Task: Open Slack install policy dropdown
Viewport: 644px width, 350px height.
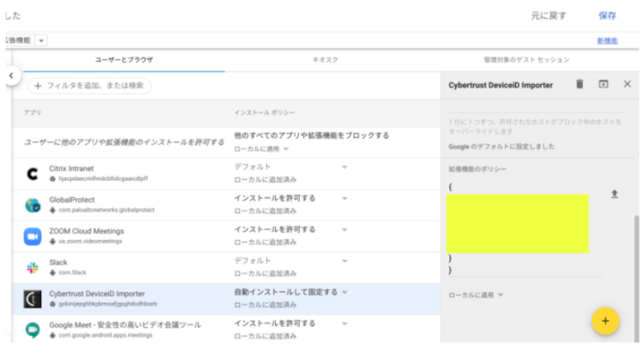Action: 344,261
